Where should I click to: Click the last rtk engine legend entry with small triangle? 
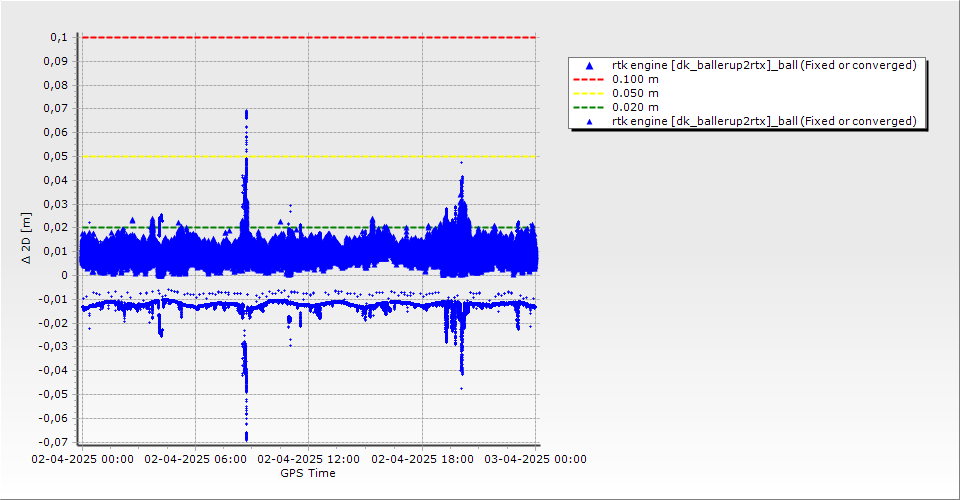pos(748,121)
